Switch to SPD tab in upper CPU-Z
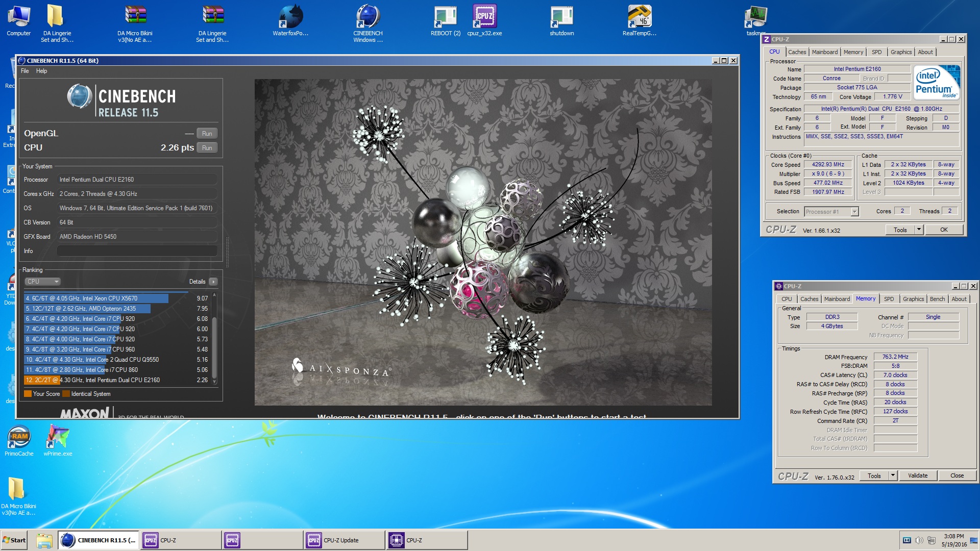 click(877, 52)
